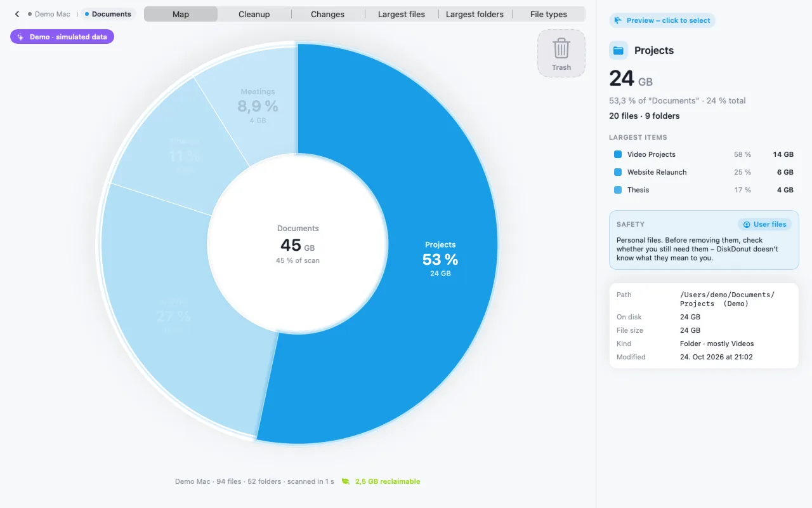Click the path /Users/demo/Documents/Projects value
The image size is (812, 508).
click(x=727, y=299)
